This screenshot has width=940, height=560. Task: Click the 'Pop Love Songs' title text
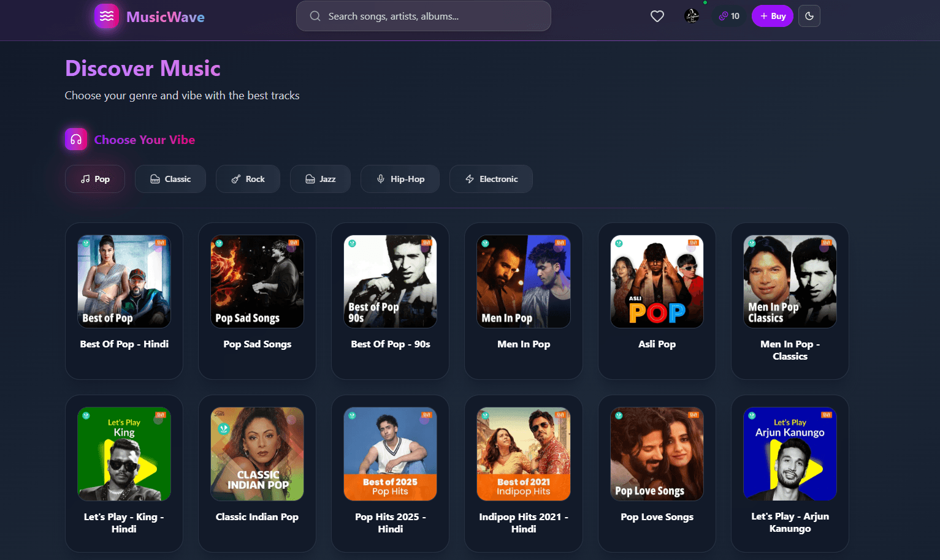(x=657, y=517)
